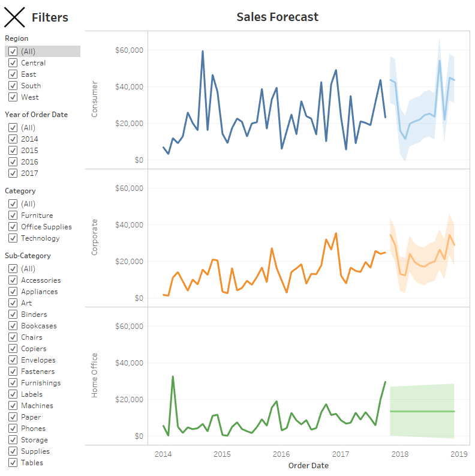Deselect the Office Supplies category
Screen dimensions: 475x476
coord(13,227)
